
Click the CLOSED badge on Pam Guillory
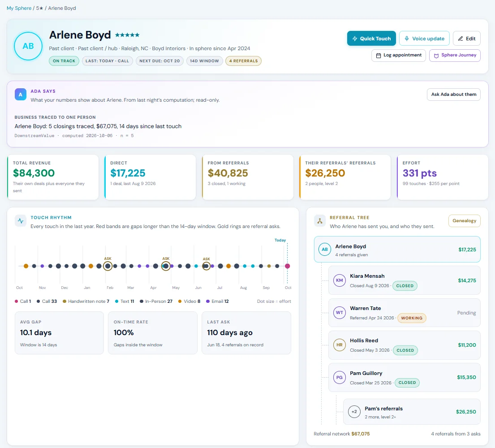coord(407,383)
